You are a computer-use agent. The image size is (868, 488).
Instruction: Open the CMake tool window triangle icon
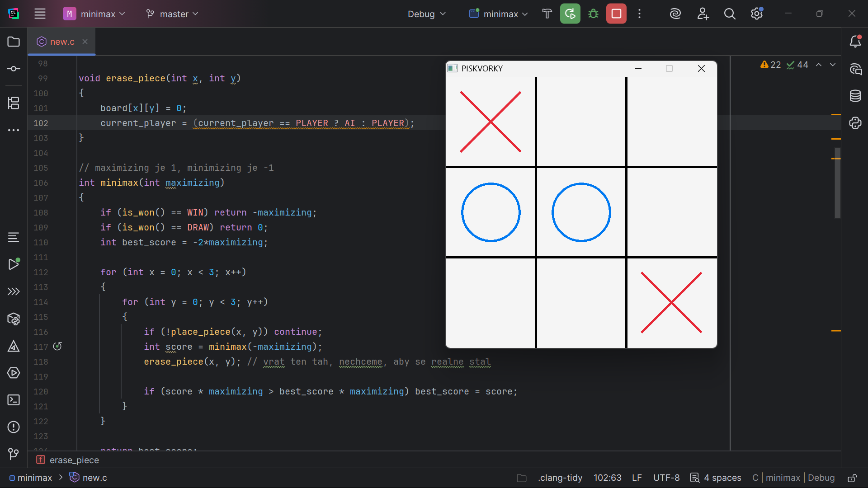14,346
